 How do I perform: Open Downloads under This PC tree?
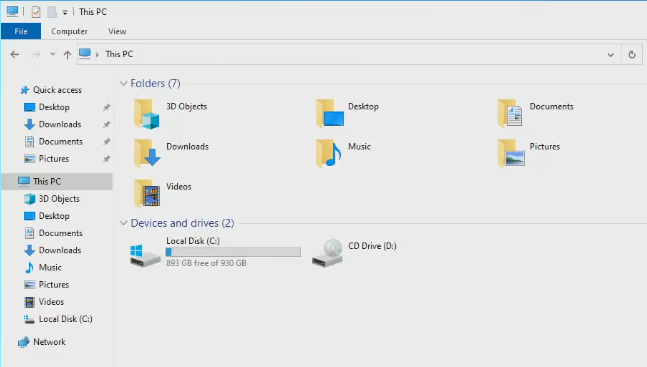click(x=60, y=250)
